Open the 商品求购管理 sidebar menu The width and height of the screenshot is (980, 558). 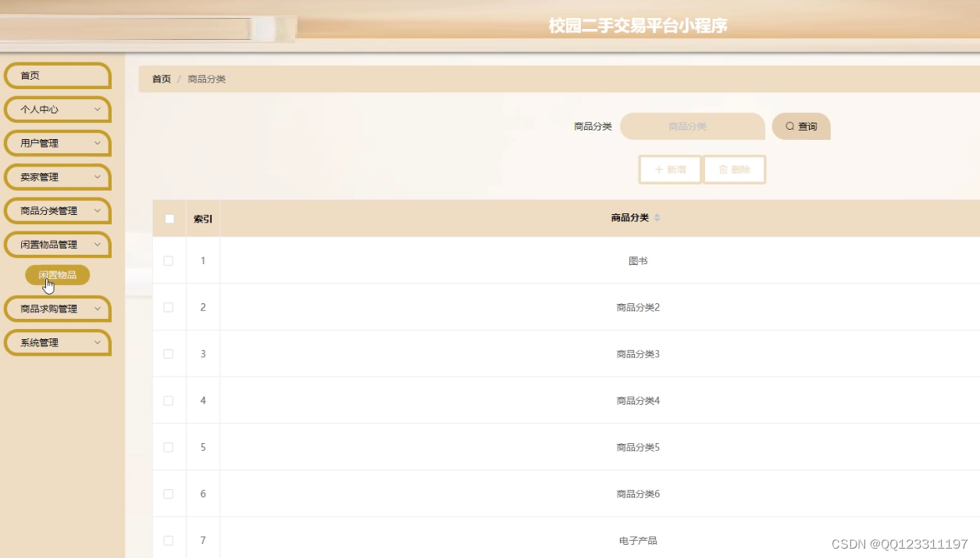(57, 309)
